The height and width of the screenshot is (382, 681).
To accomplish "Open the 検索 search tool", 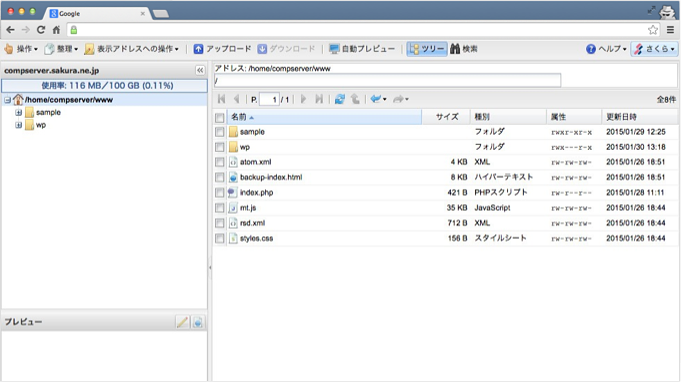I will pyautogui.click(x=464, y=49).
